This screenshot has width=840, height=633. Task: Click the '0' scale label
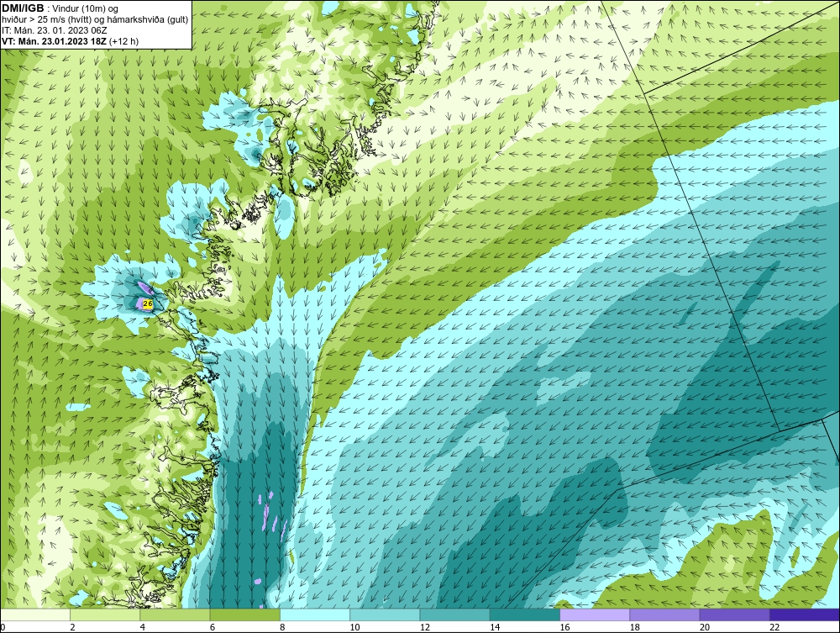(3, 628)
